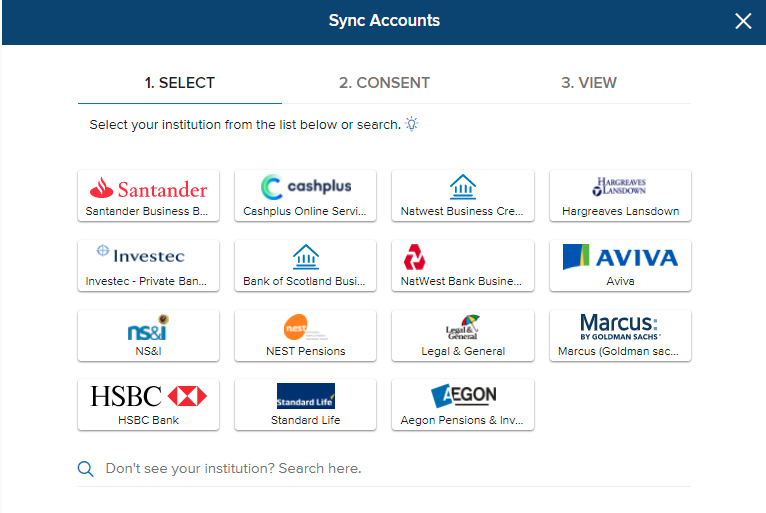The image size is (766, 513).
Task: Click the Sync Accounts title text
Action: pos(384,21)
